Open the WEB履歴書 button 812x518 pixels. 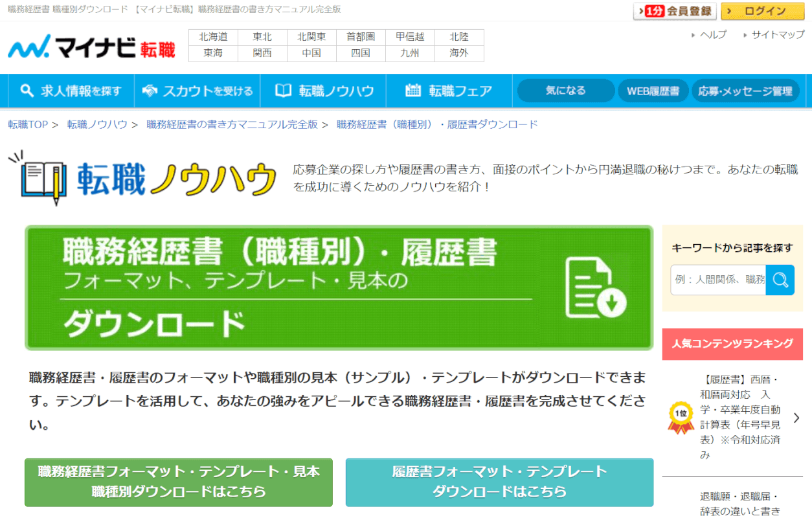[x=653, y=91]
